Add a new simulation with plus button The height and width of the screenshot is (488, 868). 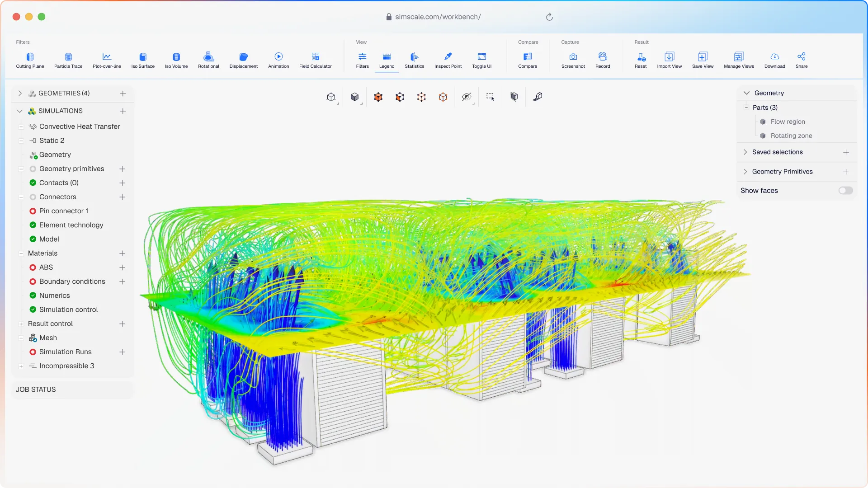point(123,111)
